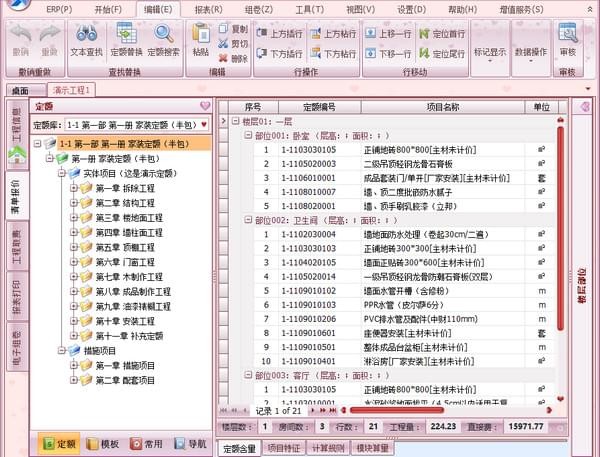600x457 pixels.
Task: Click the Paste (粘贴) clipboard icon
Action: click(201, 33)
